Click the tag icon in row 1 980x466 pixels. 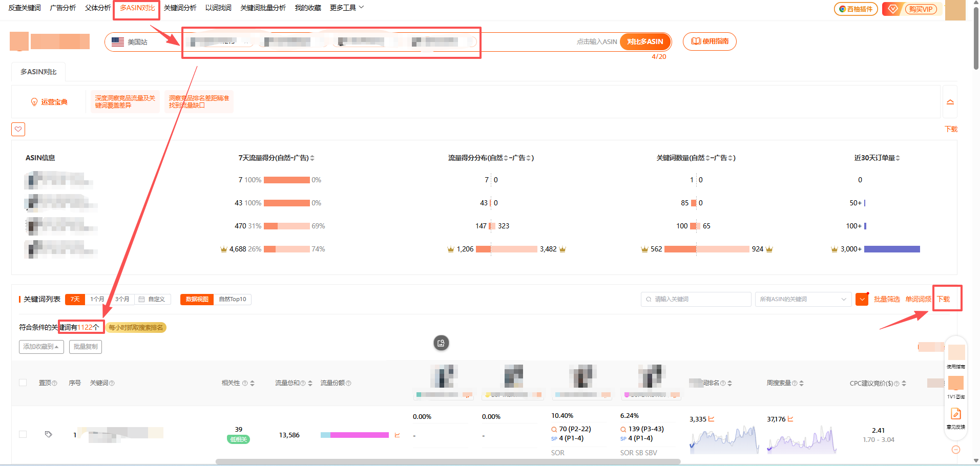coord(48,434)
